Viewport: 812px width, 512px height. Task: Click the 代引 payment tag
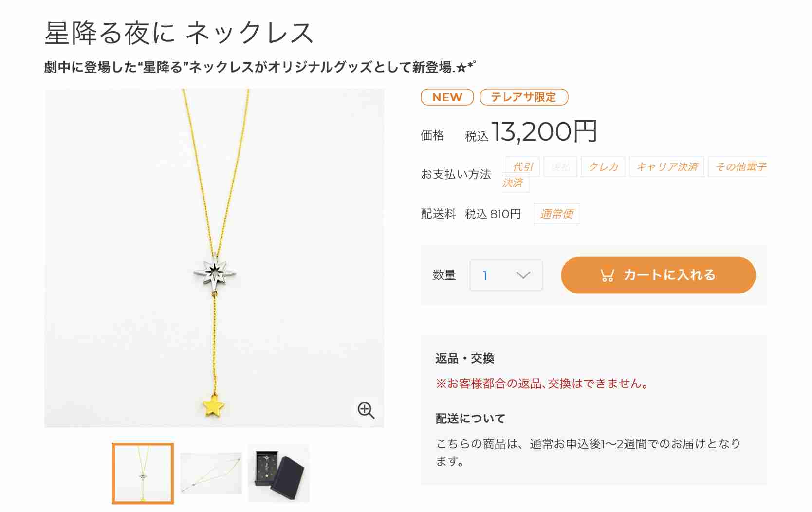(522, 167)
